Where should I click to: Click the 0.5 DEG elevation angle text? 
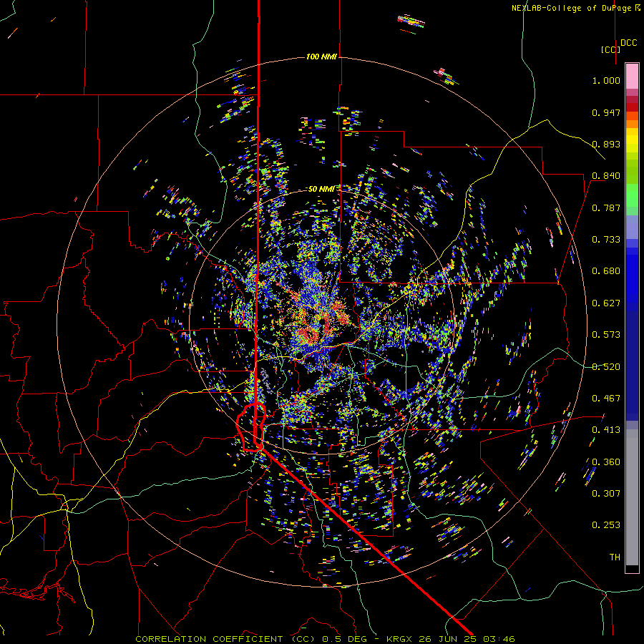click(x=344, y=639)
